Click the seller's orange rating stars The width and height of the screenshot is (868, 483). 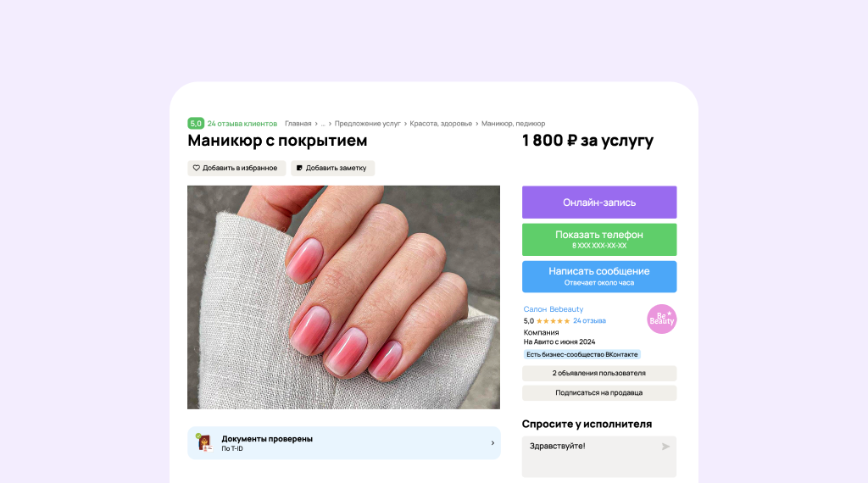[553, 321]
